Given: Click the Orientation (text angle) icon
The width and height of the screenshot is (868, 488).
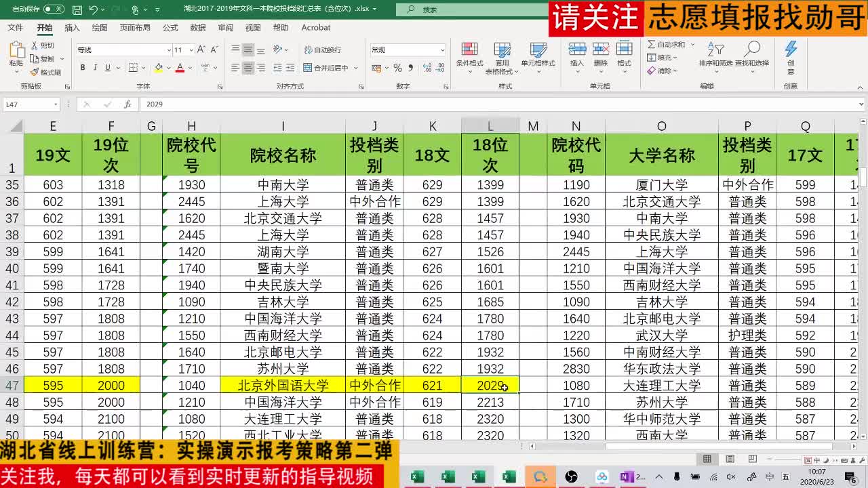Looking at the screenshot, I should coord(279,50).
